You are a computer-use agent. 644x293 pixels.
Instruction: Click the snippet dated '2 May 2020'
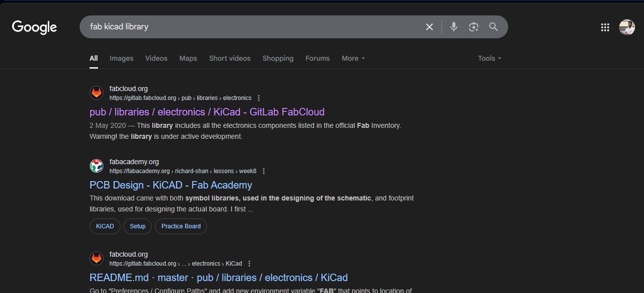point(245,131)
